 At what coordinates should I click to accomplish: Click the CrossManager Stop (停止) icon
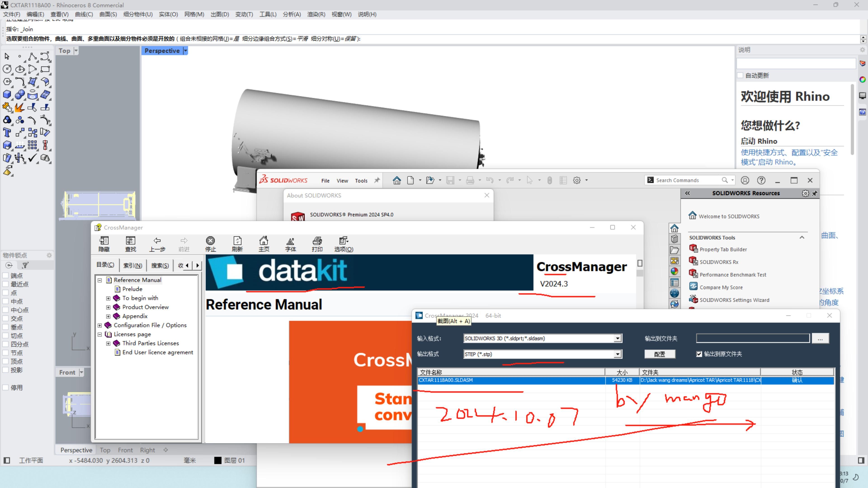coord(210,241)
